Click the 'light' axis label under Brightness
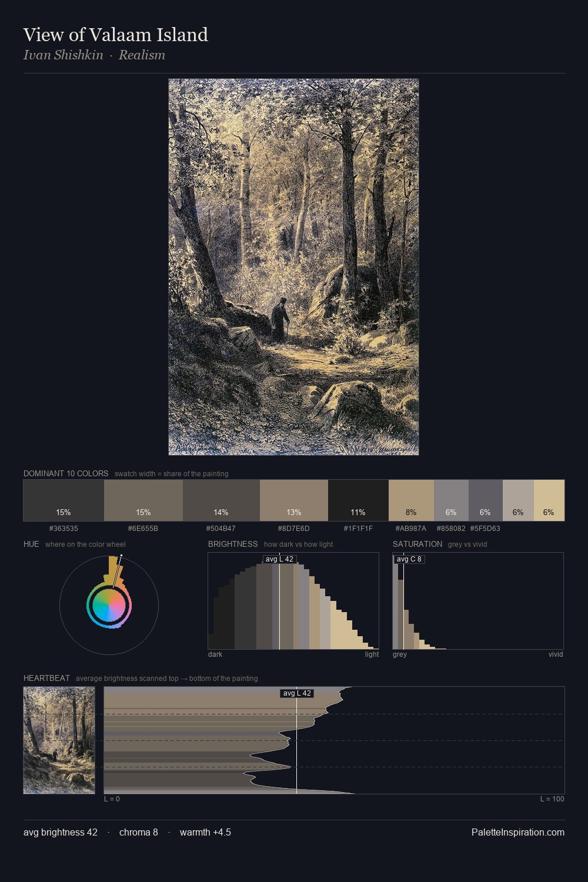Screen dimensions: 588x882 click(372, 654)
